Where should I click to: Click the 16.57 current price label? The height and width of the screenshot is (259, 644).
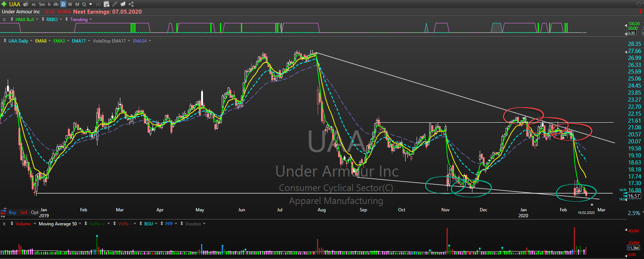[634, 196]
